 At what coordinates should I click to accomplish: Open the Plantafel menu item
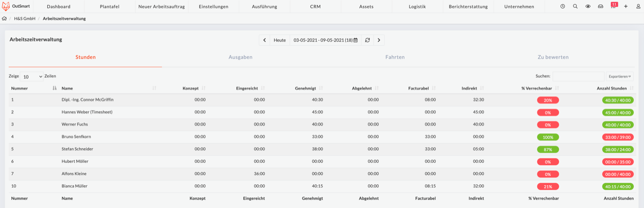click(x=109, y=7)
